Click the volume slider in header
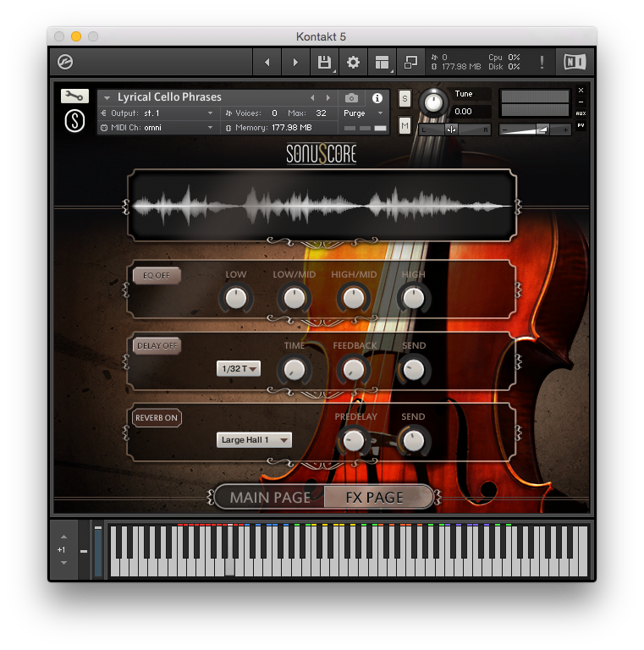This screenshot has width=644, height=650. [x=535, y=129]
